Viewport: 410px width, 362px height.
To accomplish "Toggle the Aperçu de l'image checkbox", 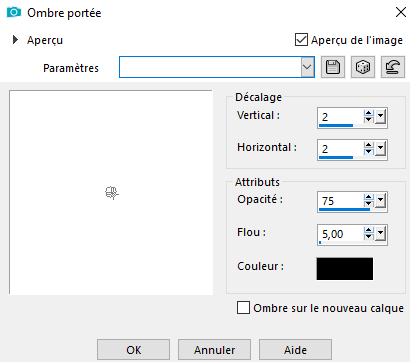I will [301, 40].
